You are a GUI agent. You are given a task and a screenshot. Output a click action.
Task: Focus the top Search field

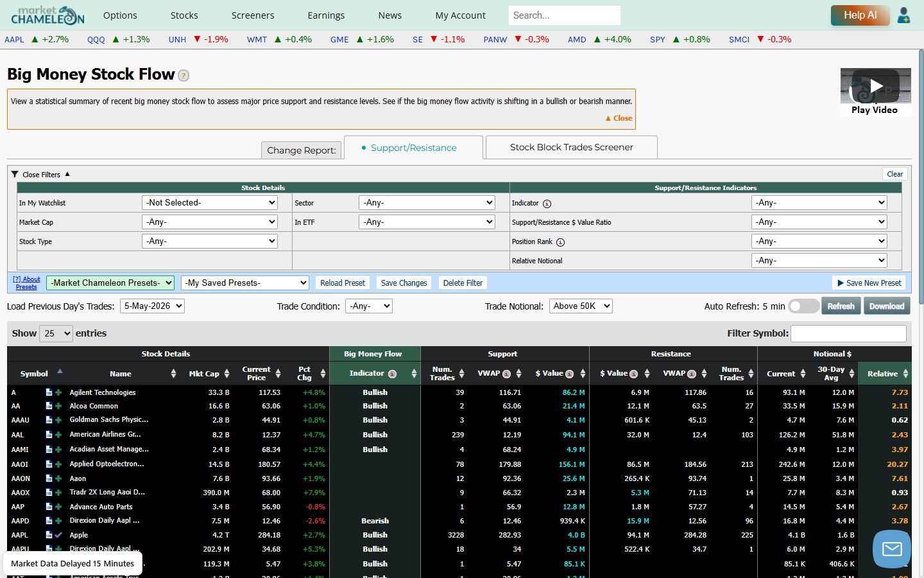[565, 15]
